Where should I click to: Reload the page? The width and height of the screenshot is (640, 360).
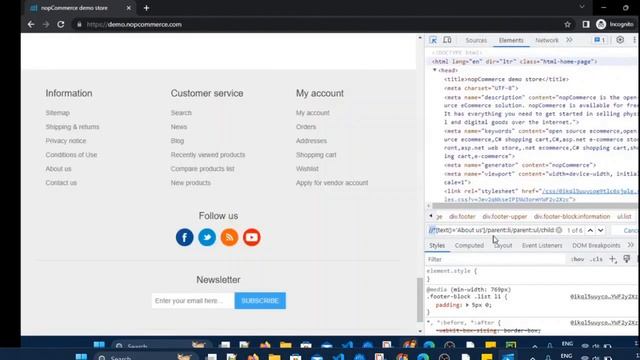tap(60, 24)
